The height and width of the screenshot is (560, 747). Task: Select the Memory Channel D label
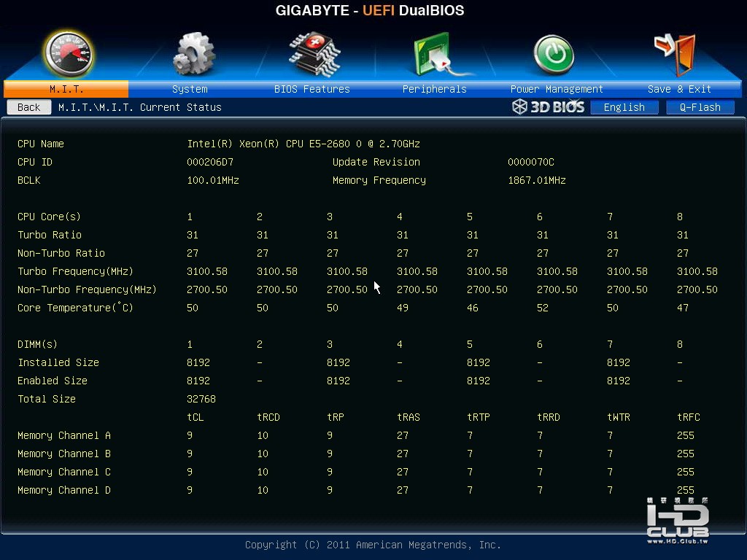point(64,491)
